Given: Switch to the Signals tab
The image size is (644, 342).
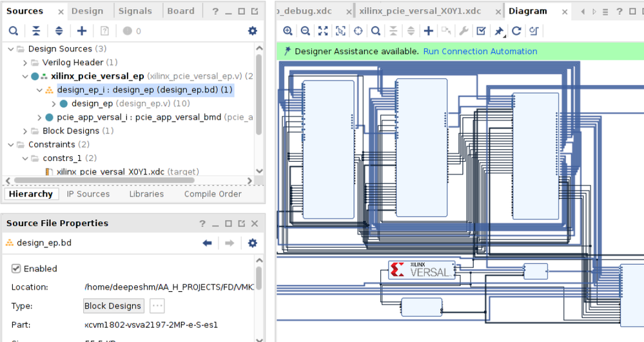Looking at the screenshot, I should pos(135,11).
